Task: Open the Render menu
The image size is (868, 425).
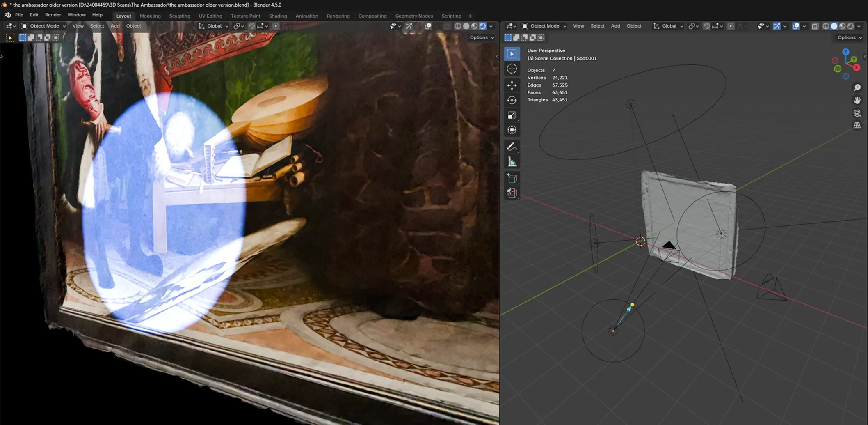Action: point(53,15)
